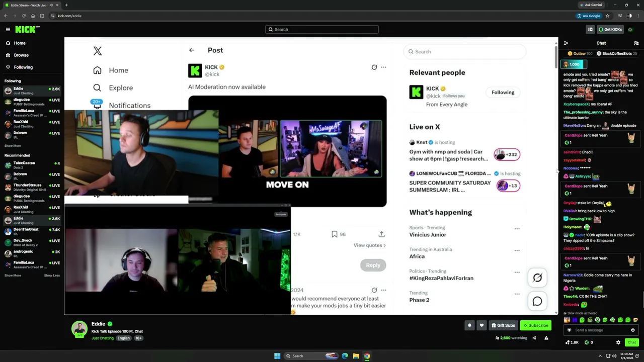Open androgenic recommended channel
Image resolution: width=644 pixels, height=362 pixels.
point(32,254)
